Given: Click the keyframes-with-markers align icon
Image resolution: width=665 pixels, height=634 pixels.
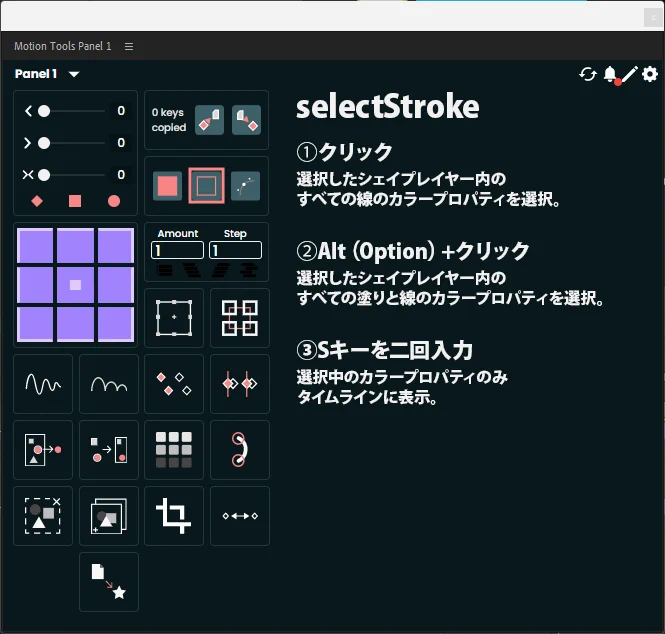Looking at the screenshot, I should [240, 384].
